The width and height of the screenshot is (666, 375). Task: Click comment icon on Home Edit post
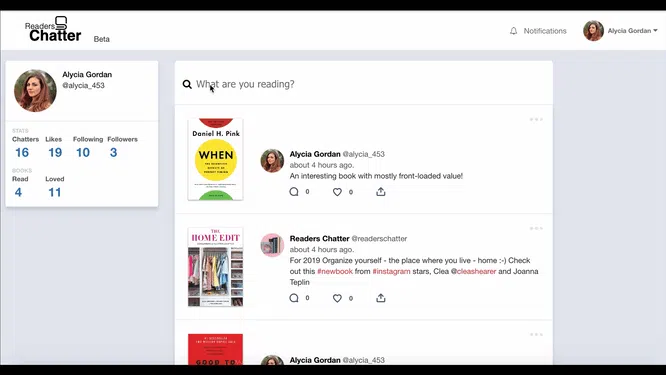pos(294,298)
